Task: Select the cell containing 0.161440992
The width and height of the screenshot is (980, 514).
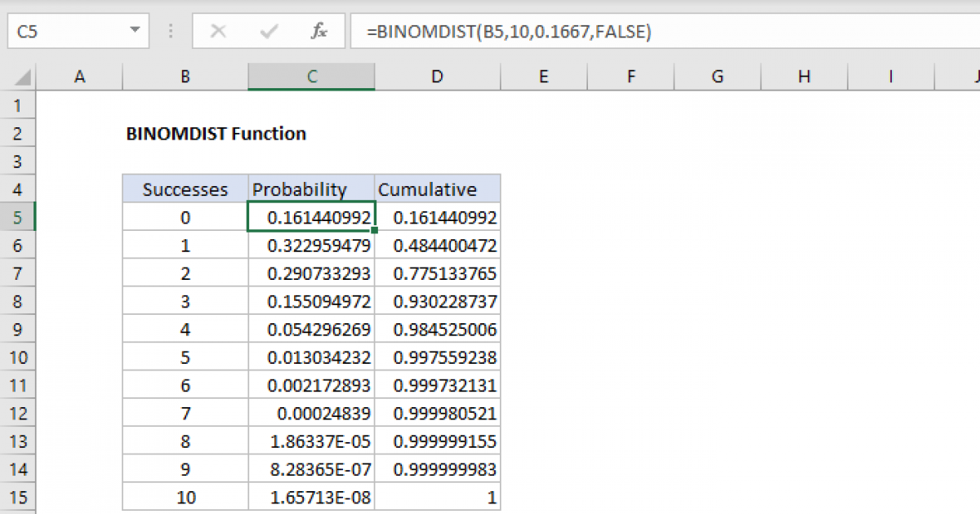Action: tap(310, 217)
